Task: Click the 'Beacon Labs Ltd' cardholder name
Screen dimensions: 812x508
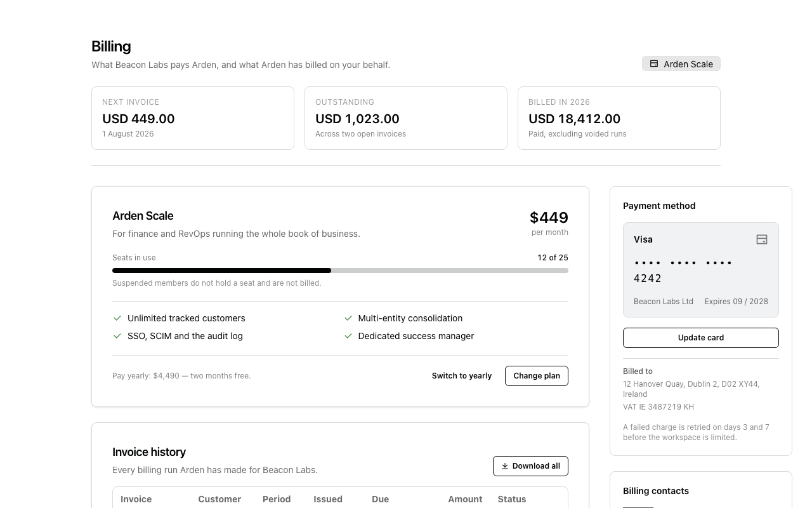Action: tap(664, 302)
